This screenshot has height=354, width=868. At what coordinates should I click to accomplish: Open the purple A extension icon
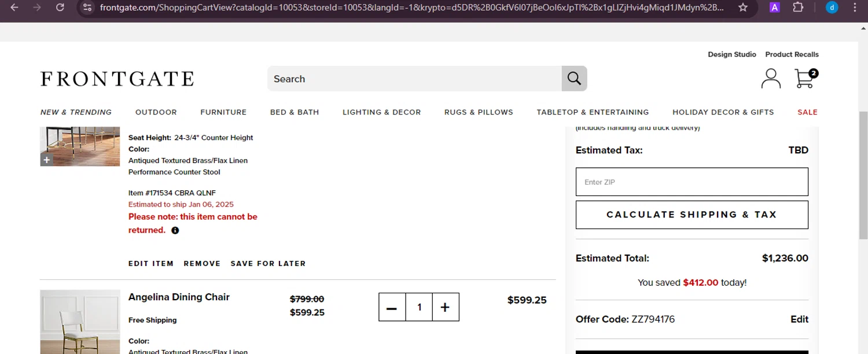click(774, 8)
